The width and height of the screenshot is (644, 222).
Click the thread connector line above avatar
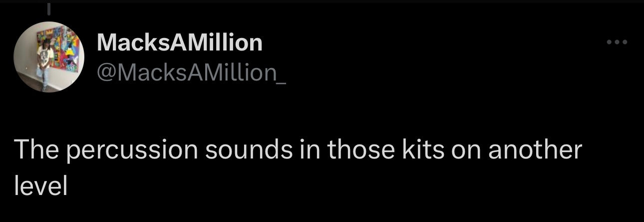point(49,9)
